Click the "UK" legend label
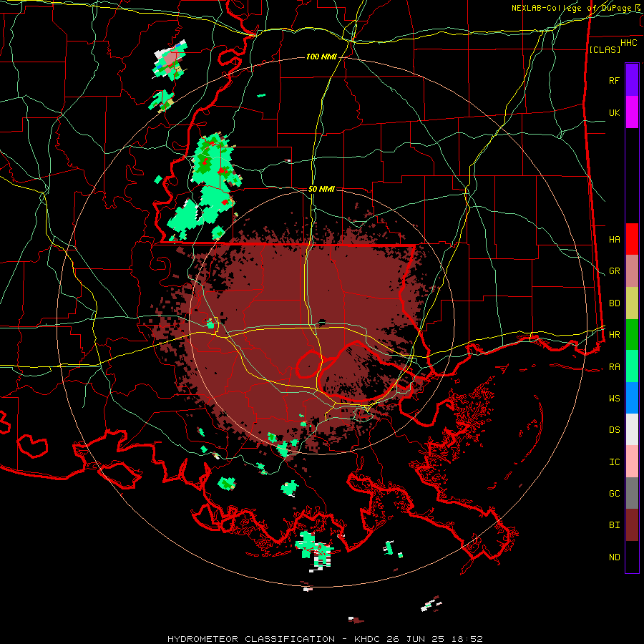Viewport: 644px width, 644px height. pos(614,112)
